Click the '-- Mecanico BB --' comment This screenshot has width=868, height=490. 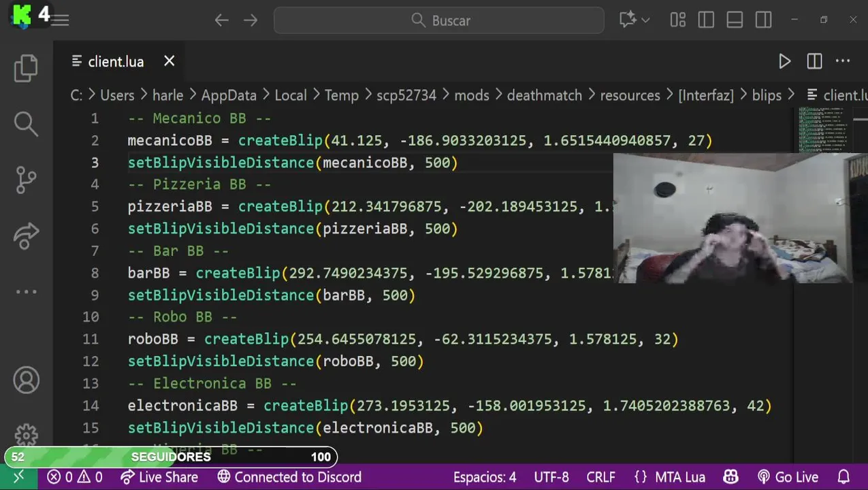click(199, 118)
